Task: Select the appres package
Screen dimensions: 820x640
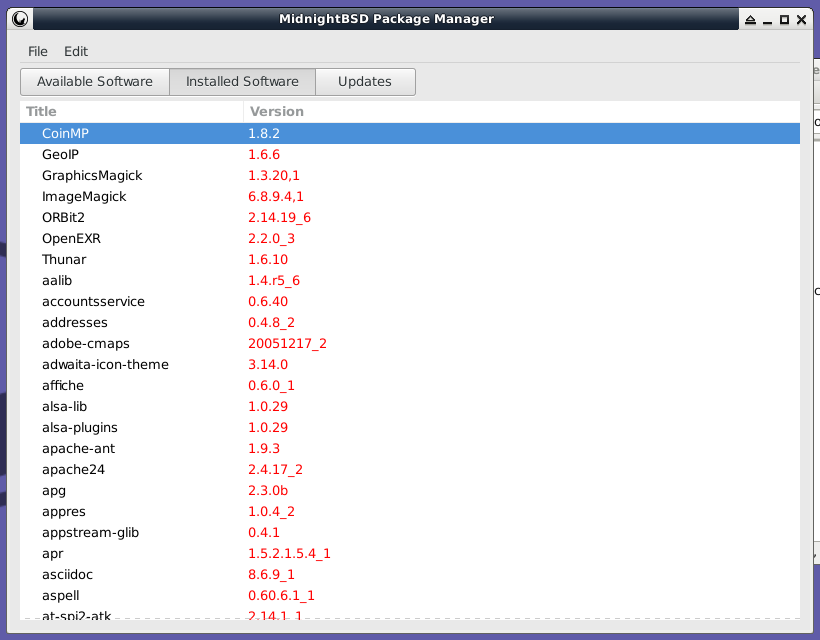Action: pos(64,512)
